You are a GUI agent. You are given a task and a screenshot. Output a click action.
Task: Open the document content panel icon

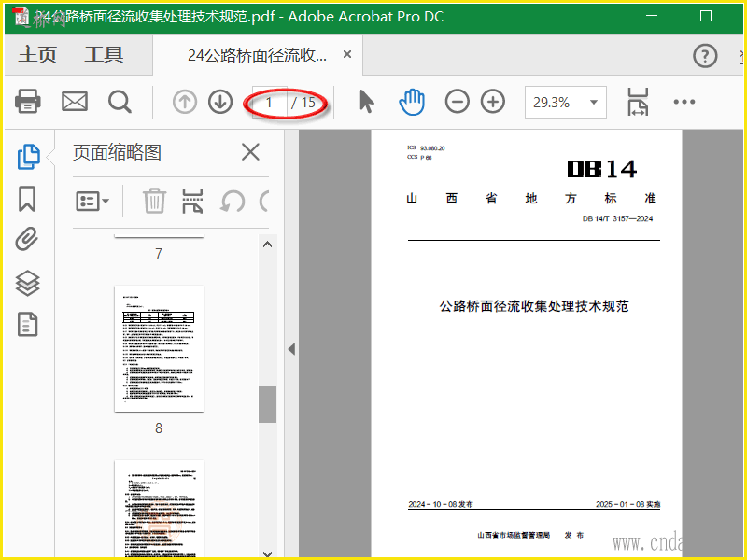(x=28, y=324)
